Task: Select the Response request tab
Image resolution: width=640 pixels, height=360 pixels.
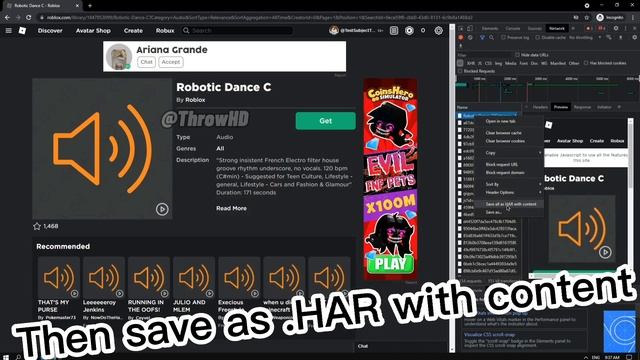Action: click(x=582, y=107)
